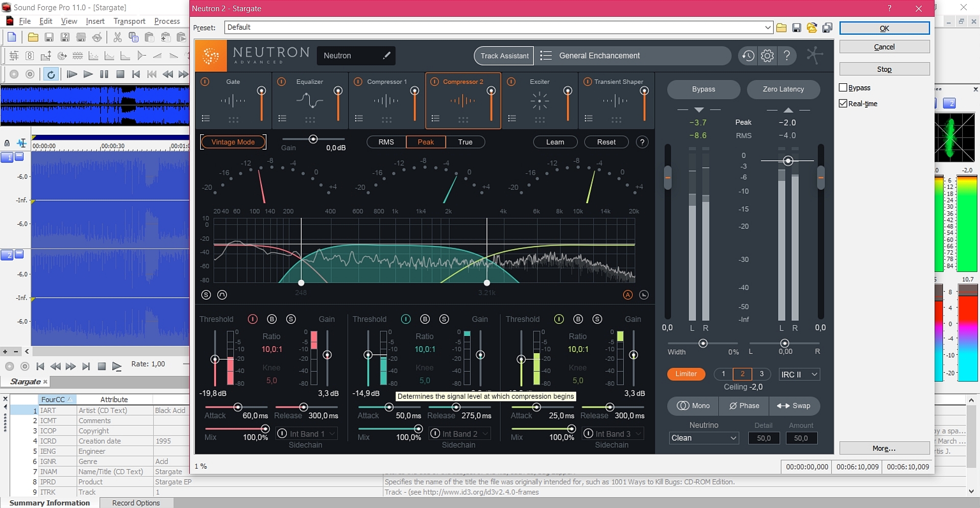Image resolution: width=980 pixels, height=508 pixels.
Task: Open preset folder icon next to Preset field
Action: [781, 28]
